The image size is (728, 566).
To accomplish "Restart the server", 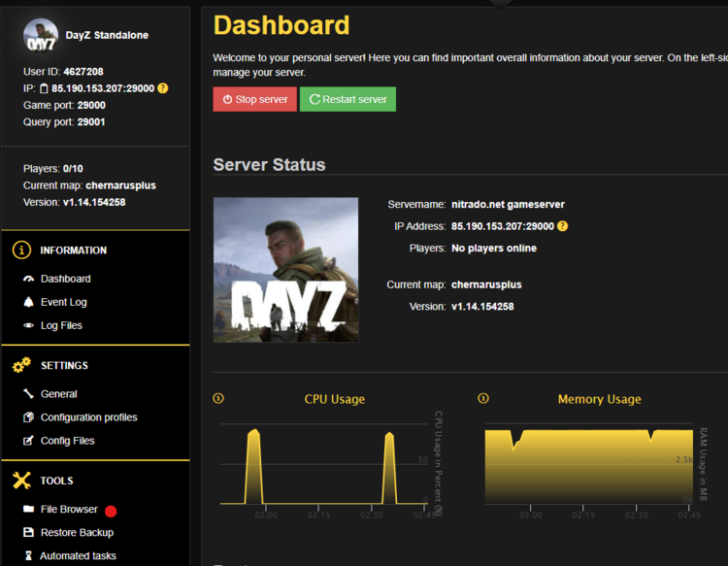I will pos(347,99).
